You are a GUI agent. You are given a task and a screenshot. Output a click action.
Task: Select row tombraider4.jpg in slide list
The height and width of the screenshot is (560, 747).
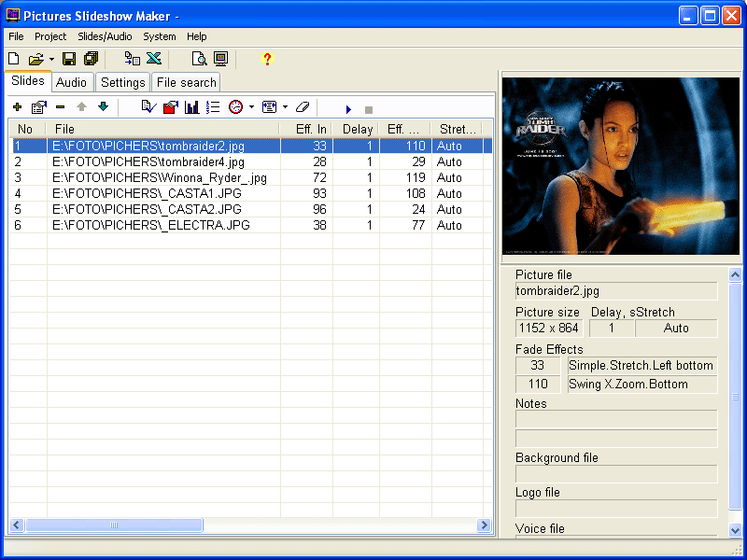[250, 161]
